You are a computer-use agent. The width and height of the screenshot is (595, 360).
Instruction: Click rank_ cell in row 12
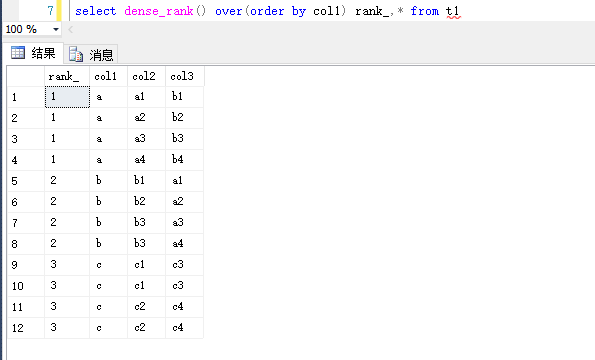pos(67,328)
